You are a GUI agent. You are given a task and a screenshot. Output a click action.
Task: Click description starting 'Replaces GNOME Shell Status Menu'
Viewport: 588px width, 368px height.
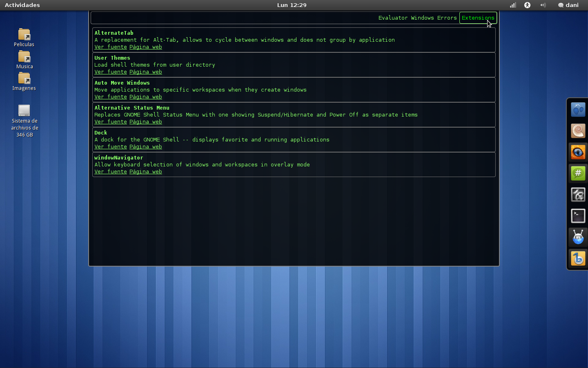click(x=256, y=115)
